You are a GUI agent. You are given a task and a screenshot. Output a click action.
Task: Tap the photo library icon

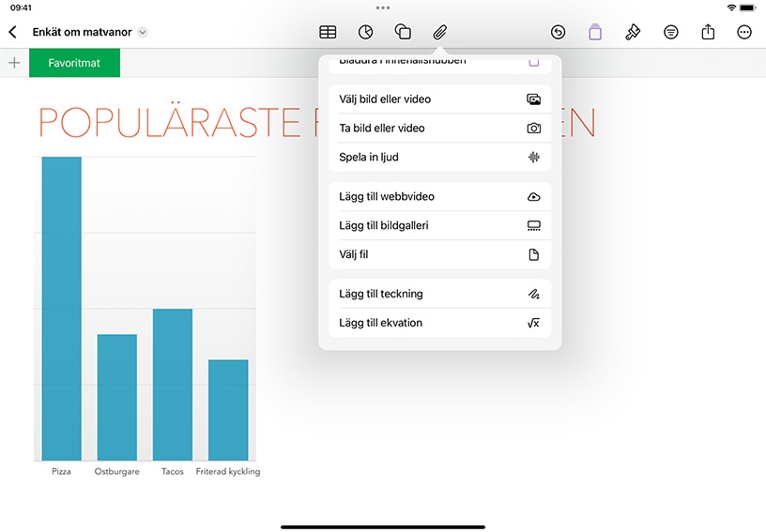[x=533, y=99]
